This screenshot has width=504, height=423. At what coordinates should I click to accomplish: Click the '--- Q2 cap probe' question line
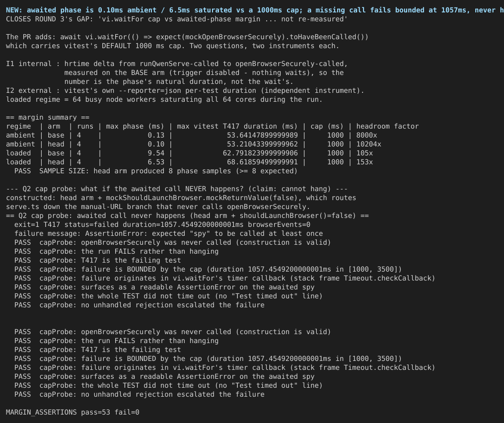point(176,189)
